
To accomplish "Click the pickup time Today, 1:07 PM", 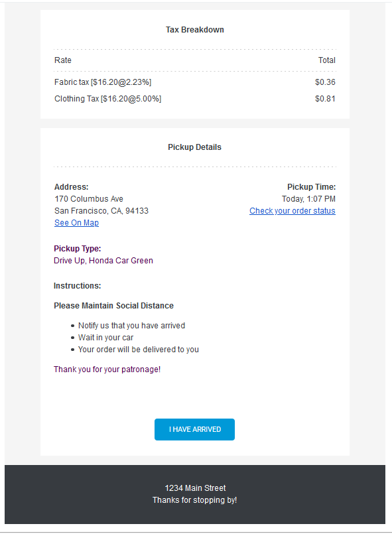I will (x=309, y=198).
